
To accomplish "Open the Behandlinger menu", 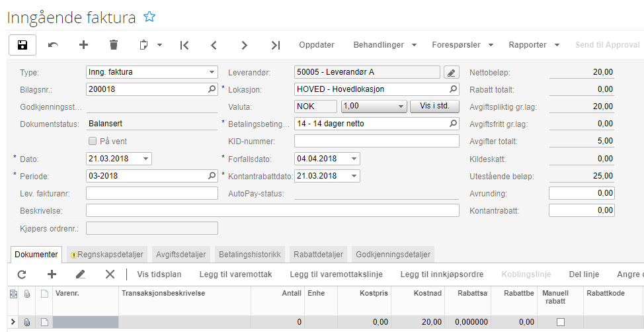I will [385, 45].
